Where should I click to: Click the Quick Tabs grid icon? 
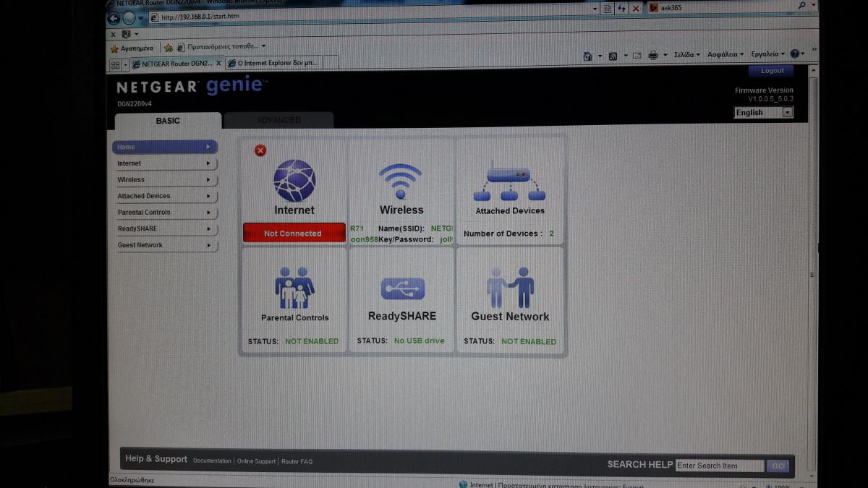point(115,64)
